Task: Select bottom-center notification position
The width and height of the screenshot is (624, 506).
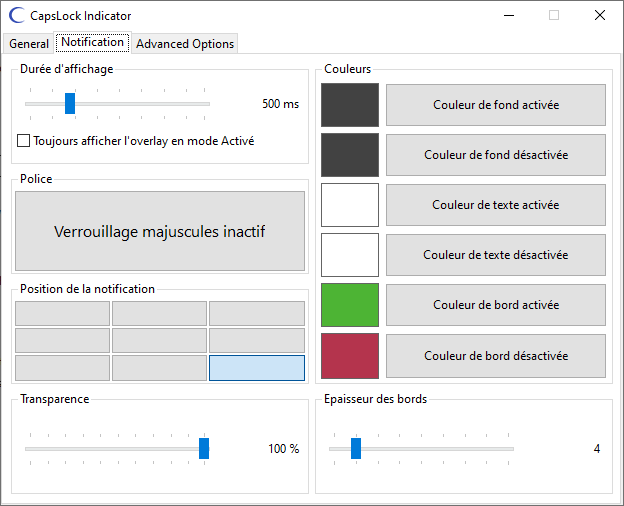Action: [x=160, y=368]
